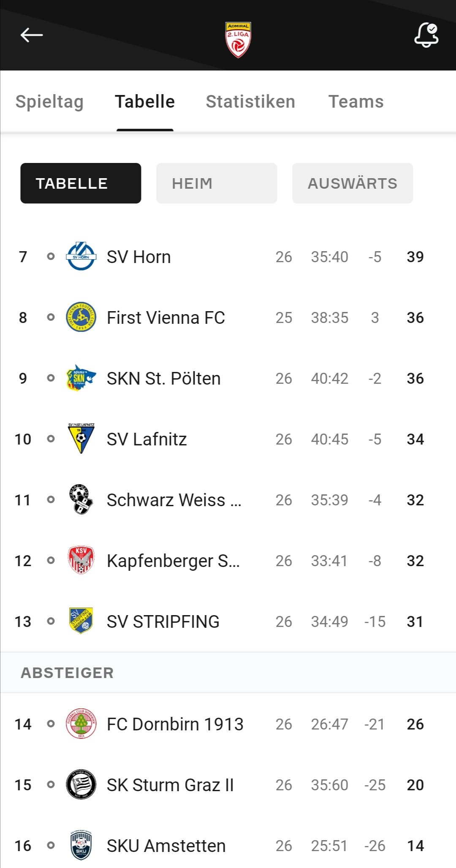
Task: Tap the SV Lafnitz triangular crest
Action: tap(81, 439)
